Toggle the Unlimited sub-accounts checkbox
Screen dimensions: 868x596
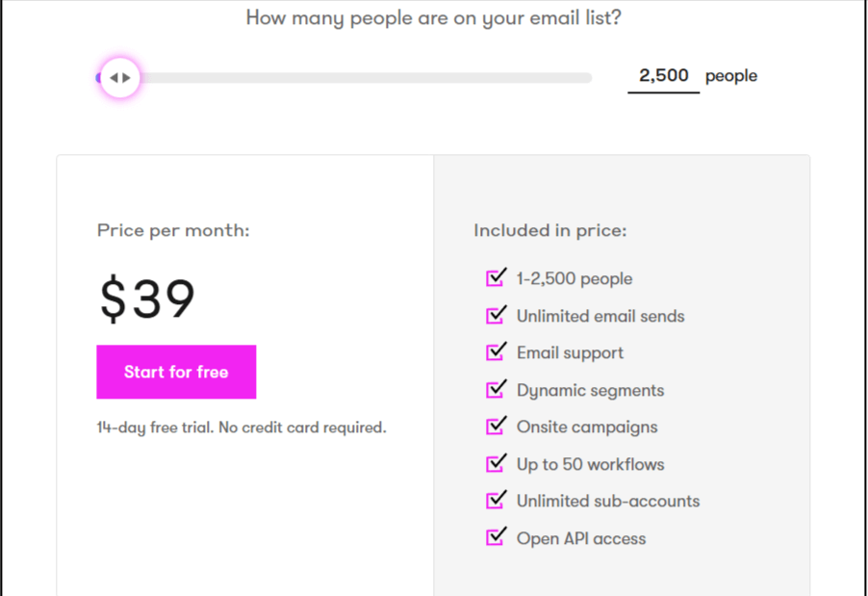pyautogui.click(x=496, y=500)
